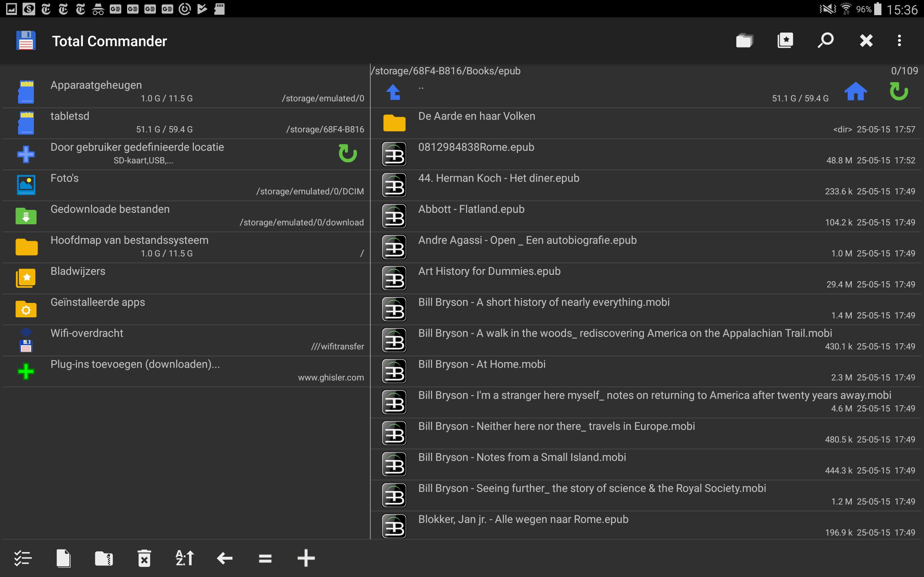Image resolution: width=924 pixels, height=577 pixels.
Task: Open Plug-ins toevoegen (downloaden) link
Action: [135, 365]
